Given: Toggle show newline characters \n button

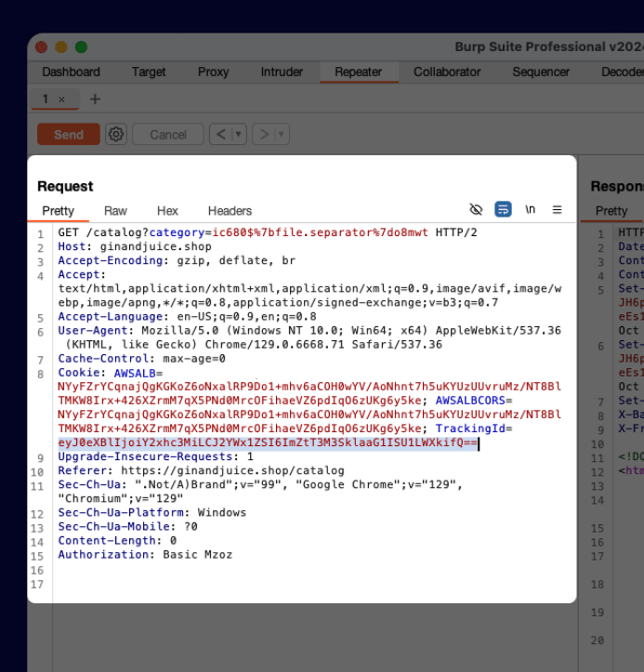Looking at the screenshot, I should (x=530, y=209).
